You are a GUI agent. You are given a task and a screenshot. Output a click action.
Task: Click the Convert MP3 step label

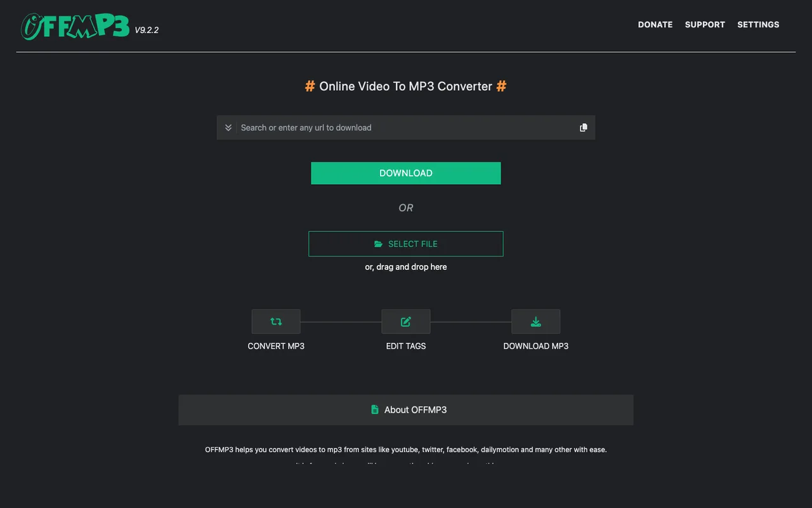pos(276,346)
